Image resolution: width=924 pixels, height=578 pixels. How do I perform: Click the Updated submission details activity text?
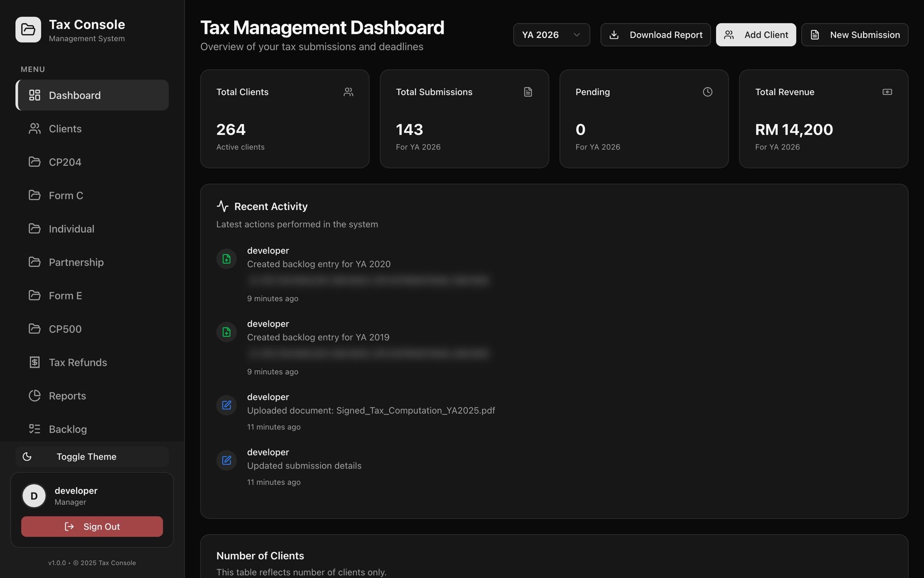[304, 466]
